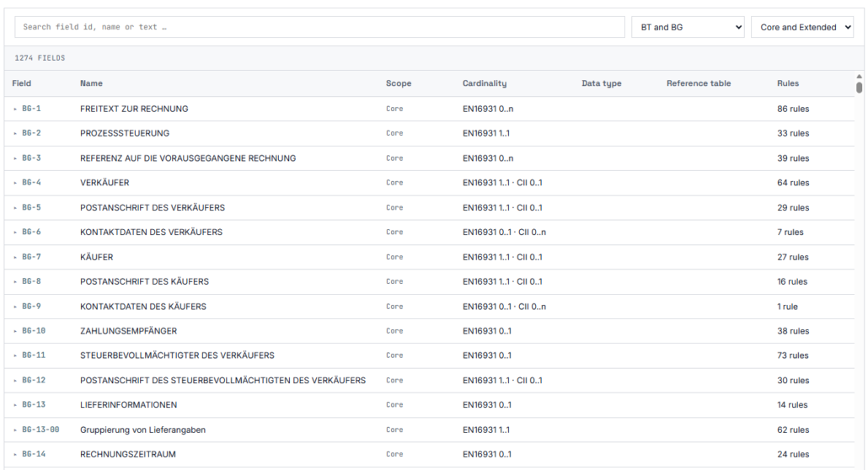868x470 pixels.
Task: Select the ZAHLUNGSEMPFÄNGER name
Action: pos(128,331)
